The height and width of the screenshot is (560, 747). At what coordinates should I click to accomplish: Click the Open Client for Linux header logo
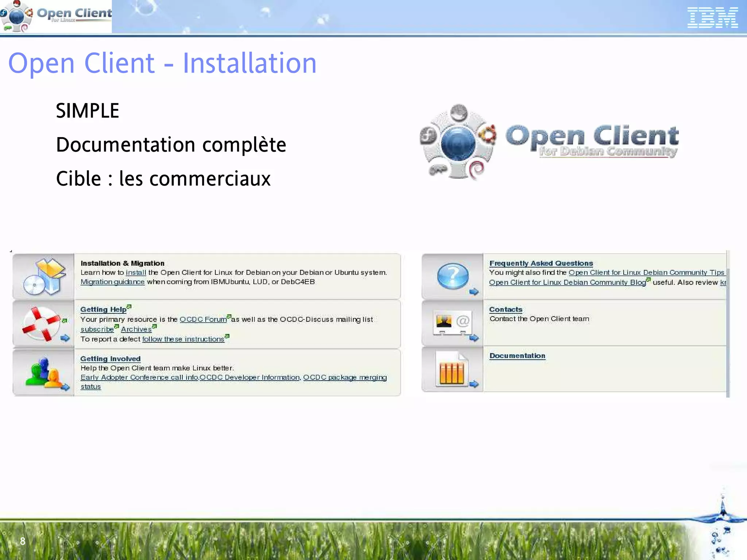point(55,16)
